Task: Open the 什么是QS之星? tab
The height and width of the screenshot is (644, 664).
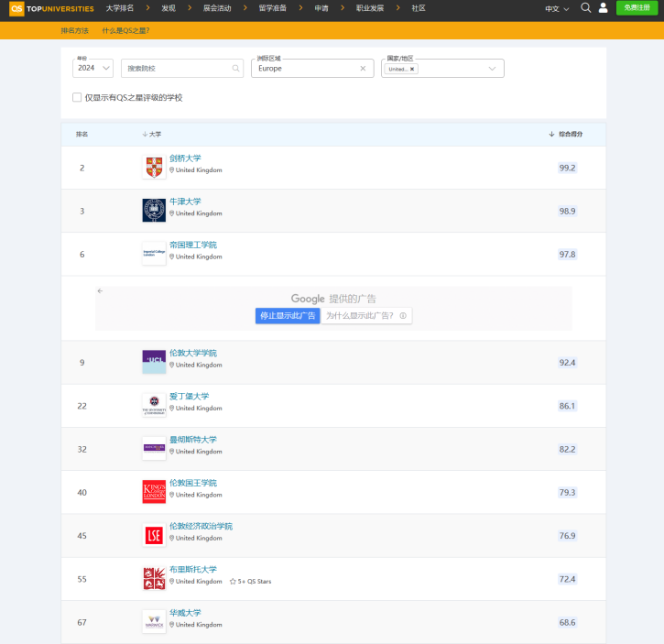Action: [x=125, y=30]
